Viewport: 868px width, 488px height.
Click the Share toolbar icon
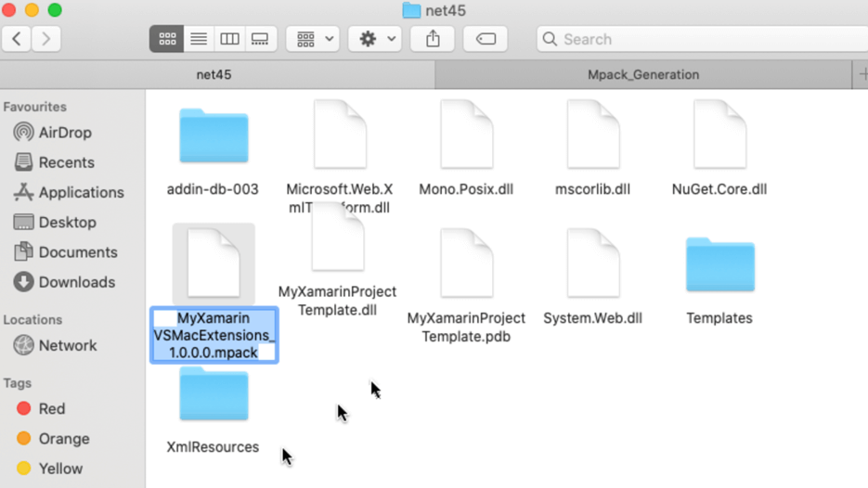tap(433, 39)
